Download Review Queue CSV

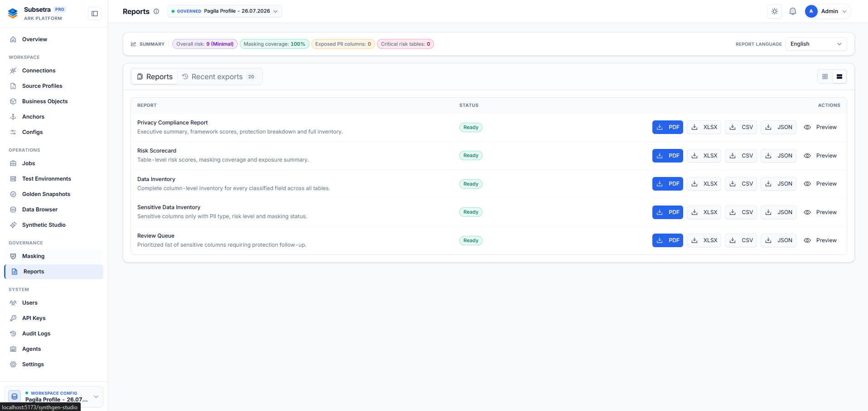pyautogui.click(x=741, y=240)
